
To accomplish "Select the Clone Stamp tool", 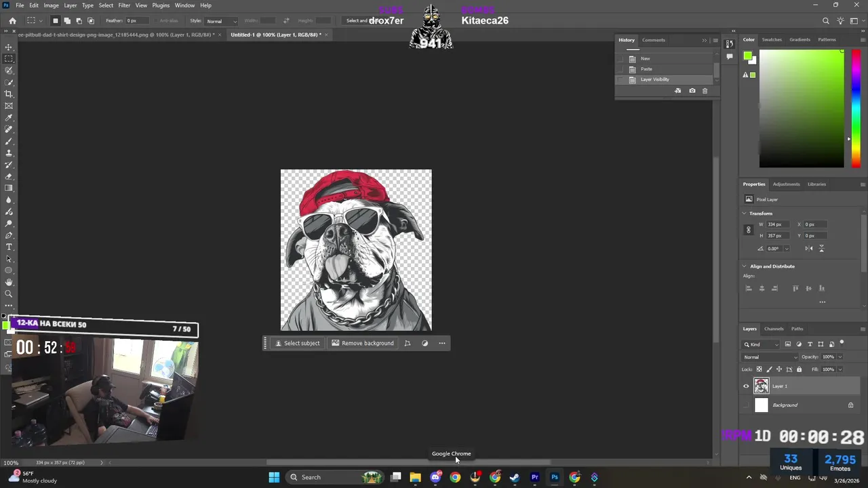I will click(9, 153).
